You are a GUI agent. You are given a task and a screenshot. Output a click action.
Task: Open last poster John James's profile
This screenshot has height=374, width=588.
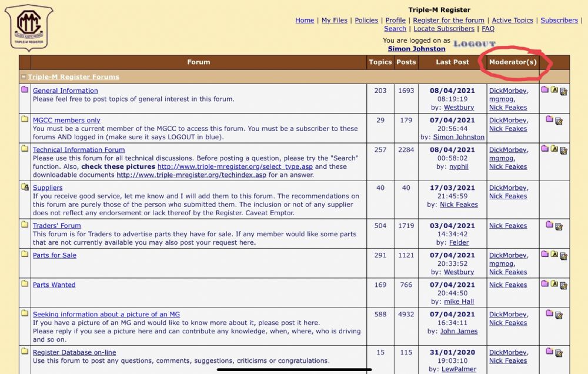tap(459, 331)
